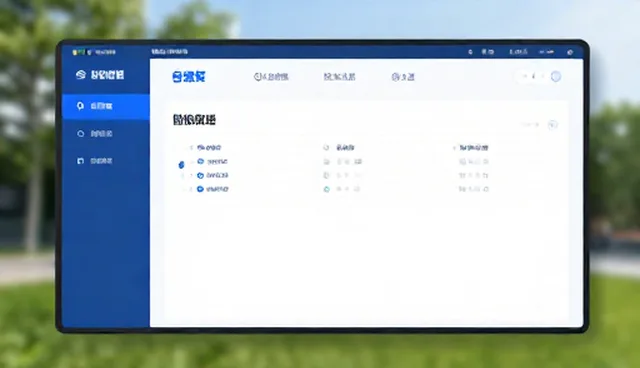Open the header tab with clock icon
Screen dimensions: 640x368
pos(271,77)
